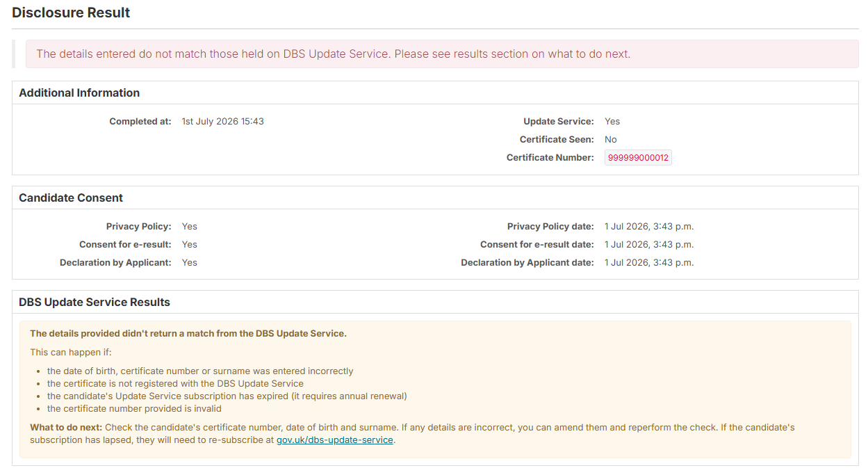The height and width of the screenshot is (475, 868).
Task: Click the "Completed at:" label
Action: click(x=140, y=122)
